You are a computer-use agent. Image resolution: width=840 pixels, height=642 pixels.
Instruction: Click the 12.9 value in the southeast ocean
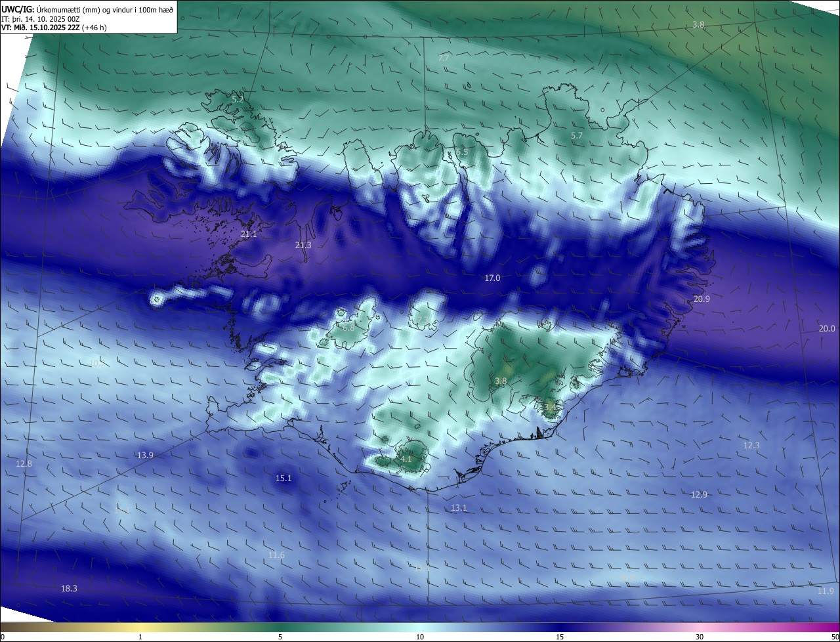(700, 495)
